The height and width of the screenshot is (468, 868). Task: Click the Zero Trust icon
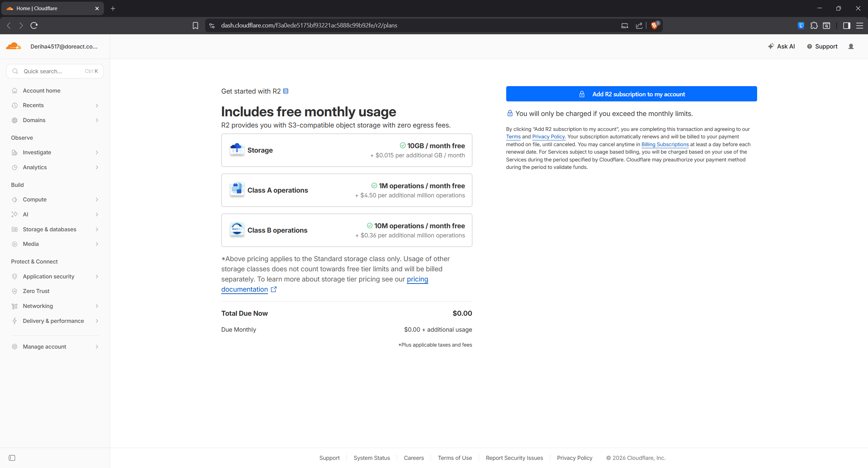15,291
